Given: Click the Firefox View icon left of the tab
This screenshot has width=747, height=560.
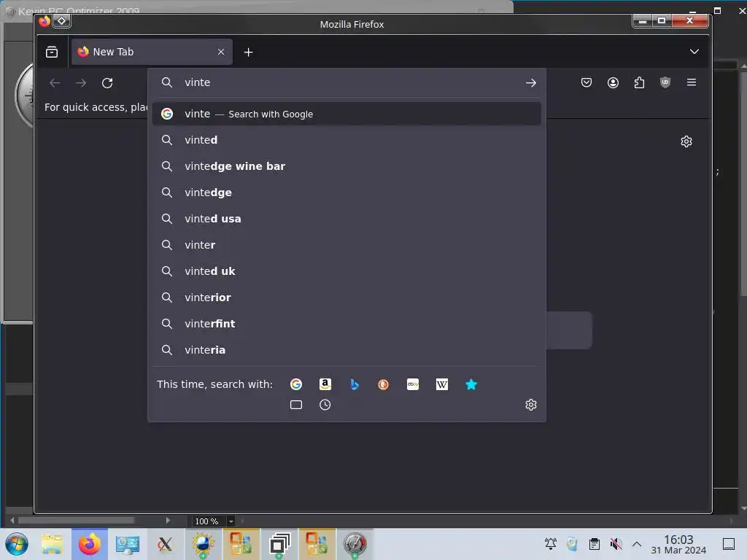Looking at the screenshot, I should click(x=52, y=52).
